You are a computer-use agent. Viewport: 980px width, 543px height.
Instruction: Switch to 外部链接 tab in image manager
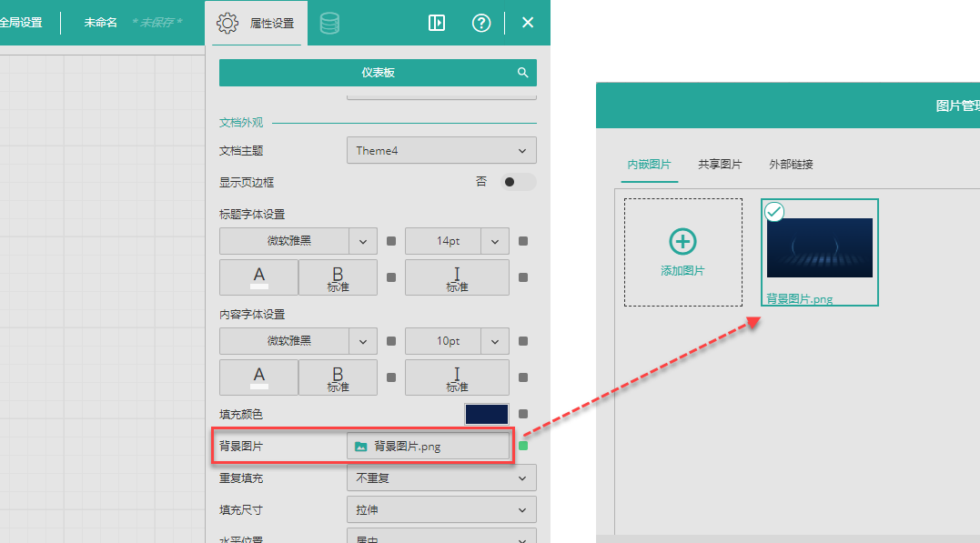(x=791, y=165)
